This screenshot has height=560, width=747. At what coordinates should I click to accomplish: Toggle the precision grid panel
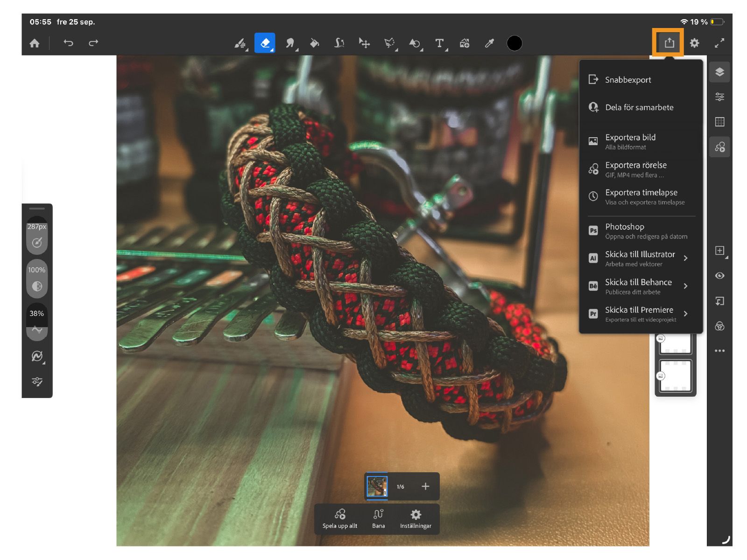[719, 122]
